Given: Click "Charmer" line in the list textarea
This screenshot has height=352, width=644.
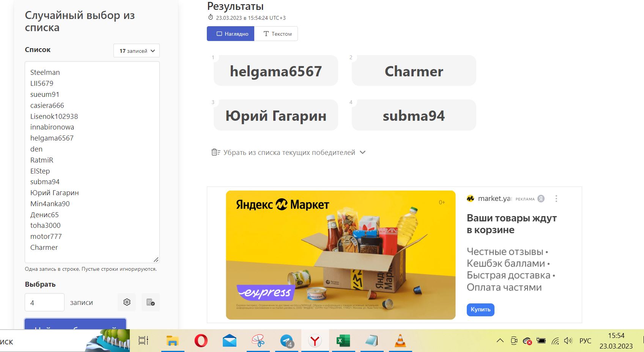Looking at the screenshot, I should pyautogui.click(x=44, y=247).
